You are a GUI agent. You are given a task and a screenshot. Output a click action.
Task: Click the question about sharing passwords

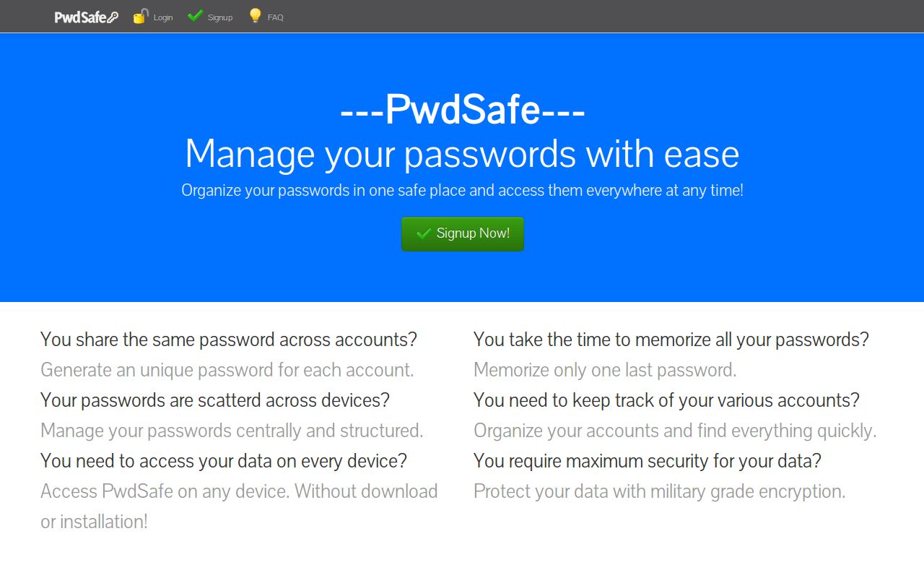point(228,339)
